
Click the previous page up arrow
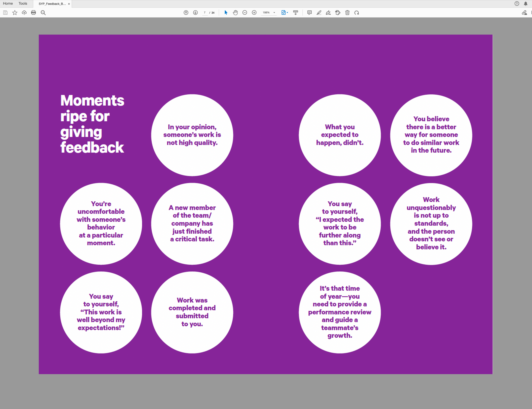coord(186,13)
